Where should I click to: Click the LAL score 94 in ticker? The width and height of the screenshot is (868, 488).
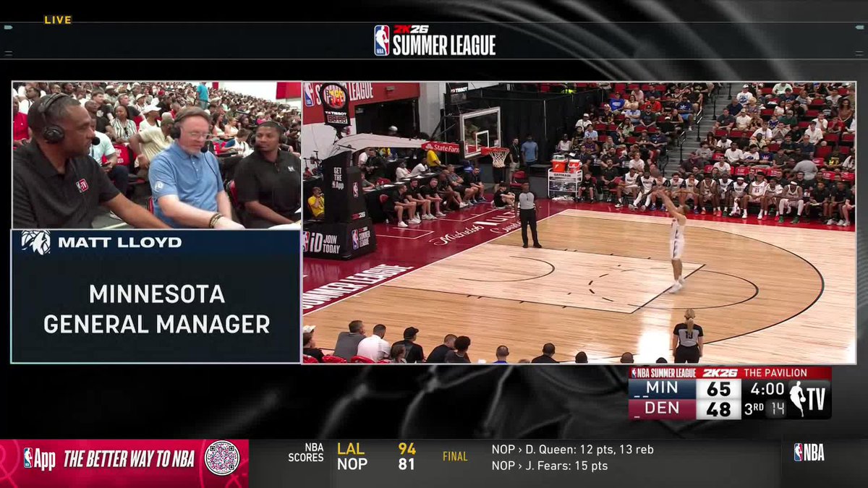tap(407, 449)
